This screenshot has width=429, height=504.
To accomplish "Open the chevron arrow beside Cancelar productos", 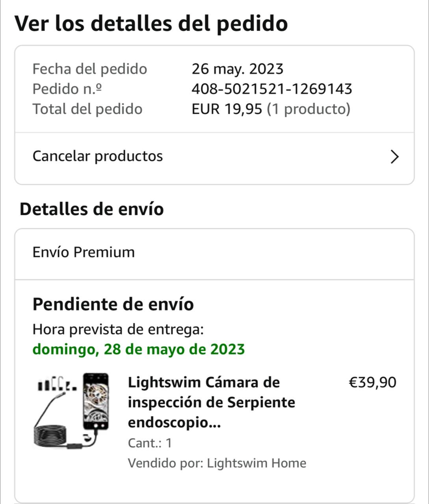I will tap(394, 157).
